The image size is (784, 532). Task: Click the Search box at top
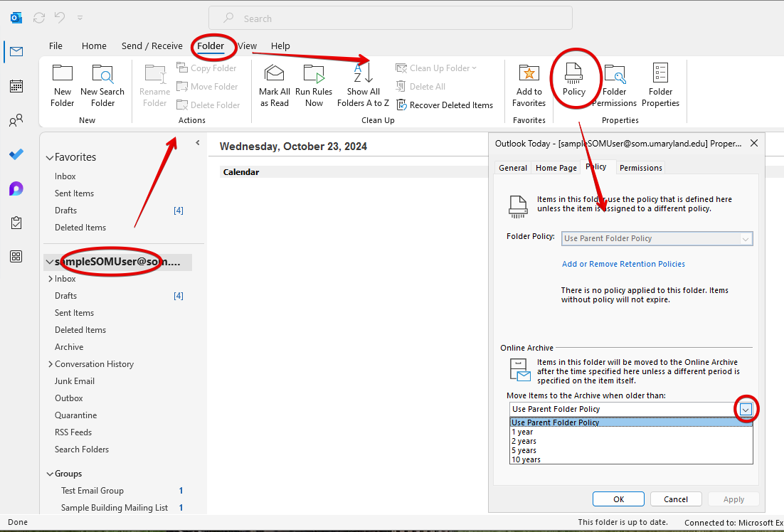coord(390,18)
